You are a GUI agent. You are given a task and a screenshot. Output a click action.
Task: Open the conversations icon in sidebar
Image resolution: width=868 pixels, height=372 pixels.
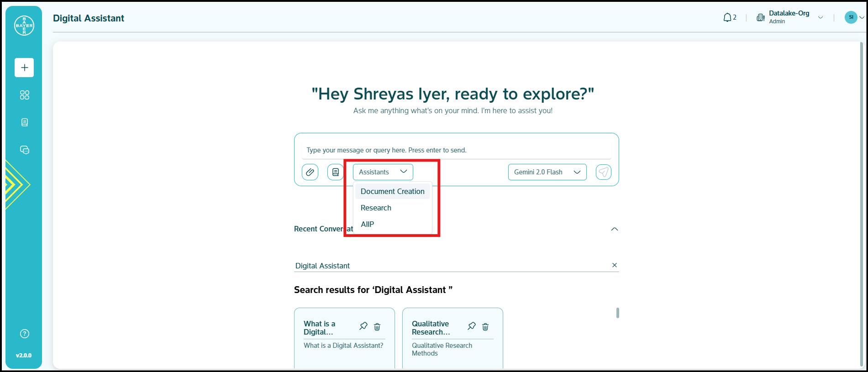(x=25, y=150)
